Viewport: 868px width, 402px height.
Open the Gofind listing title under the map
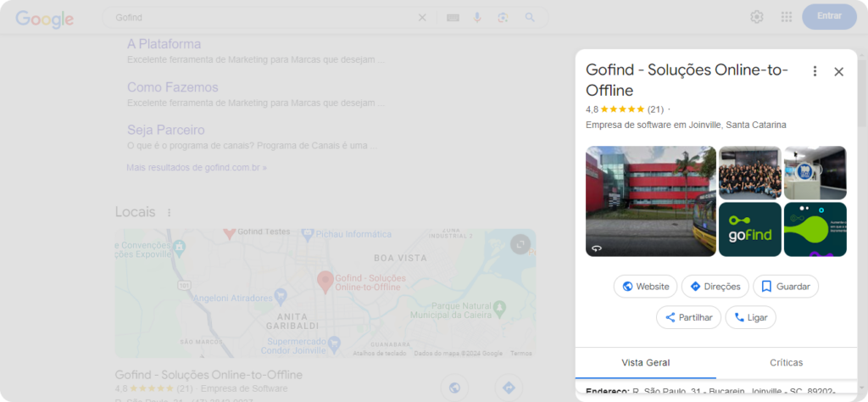[209, 375]
